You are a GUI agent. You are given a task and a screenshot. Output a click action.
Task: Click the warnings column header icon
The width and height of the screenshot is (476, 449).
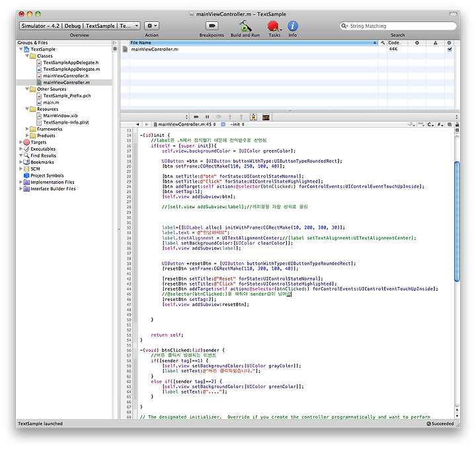click(x=435, y=43)
